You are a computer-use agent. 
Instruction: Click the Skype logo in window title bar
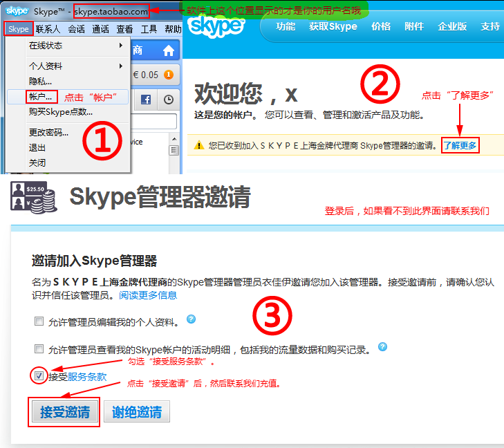pyautogui.click(x=17, y=11)
